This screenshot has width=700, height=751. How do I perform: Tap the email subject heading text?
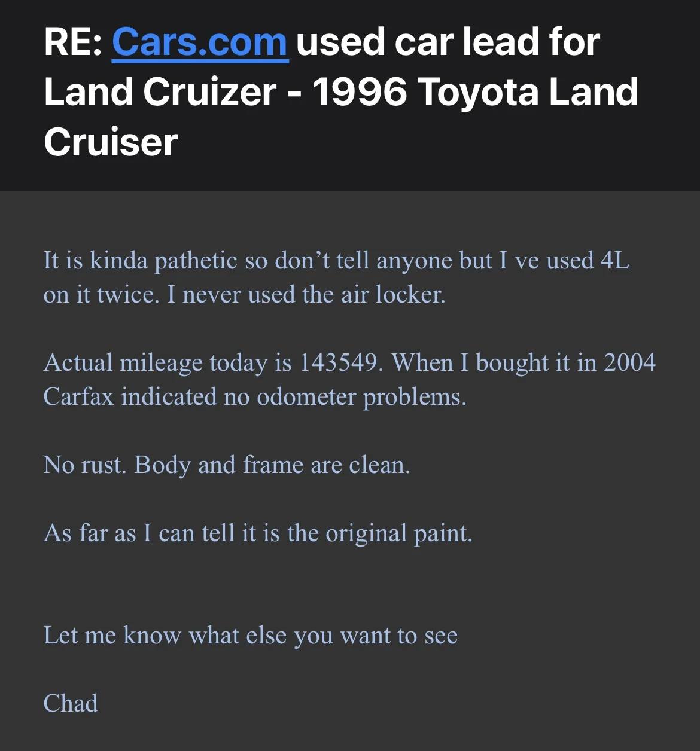point(342,92)
